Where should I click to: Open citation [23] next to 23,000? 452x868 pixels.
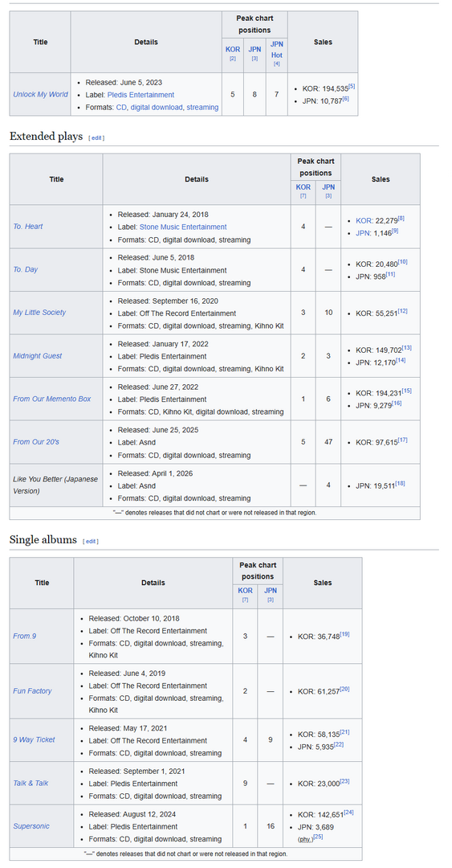tap(344, 781)
